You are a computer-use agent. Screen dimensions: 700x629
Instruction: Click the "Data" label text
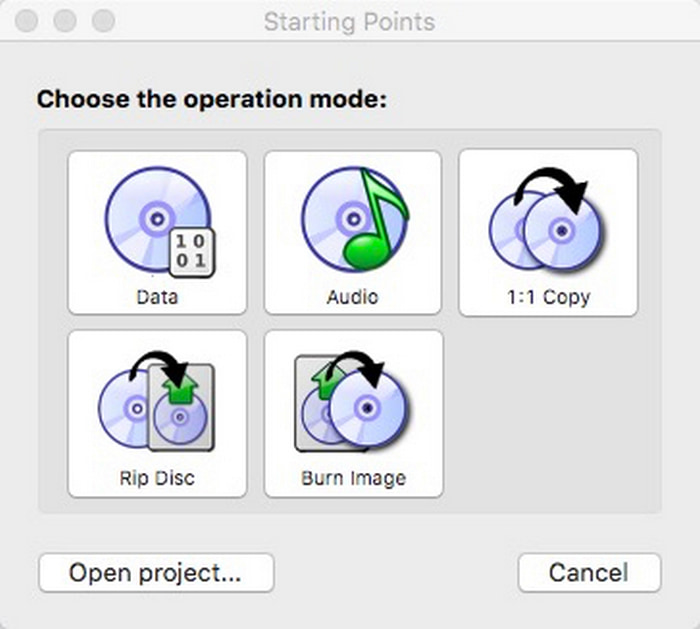pyautogui.click(x=156, y=297)
